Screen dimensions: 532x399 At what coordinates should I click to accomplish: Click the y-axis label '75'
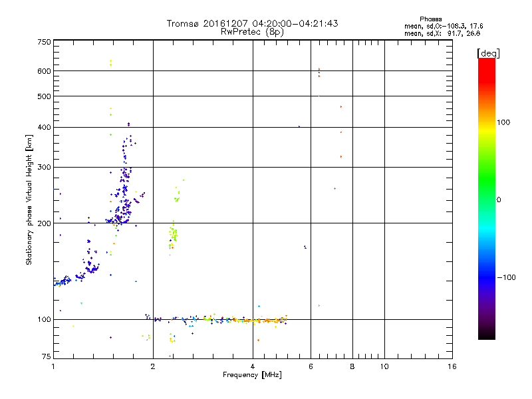(x=47, y=356)
